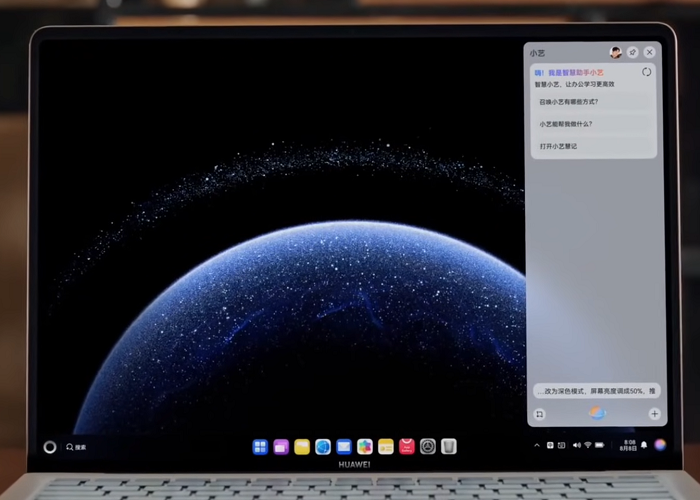Close the Xiaoyi assistant panel
Viewport: 700px width, 500px height.
[650, 53]
